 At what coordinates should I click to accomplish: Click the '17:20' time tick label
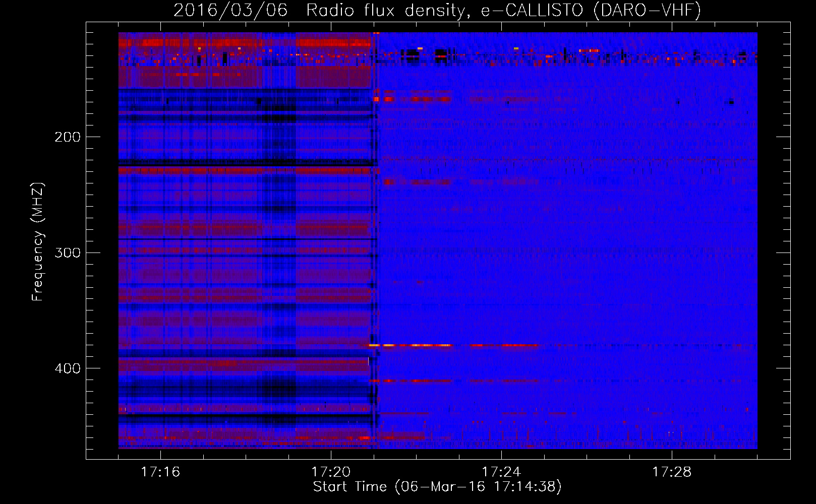331,472
